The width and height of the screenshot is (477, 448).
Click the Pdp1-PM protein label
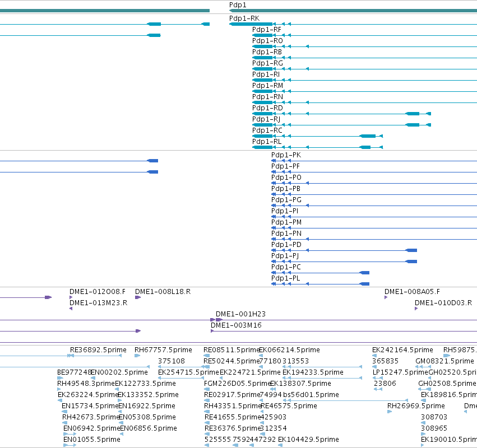pos(286,222)
